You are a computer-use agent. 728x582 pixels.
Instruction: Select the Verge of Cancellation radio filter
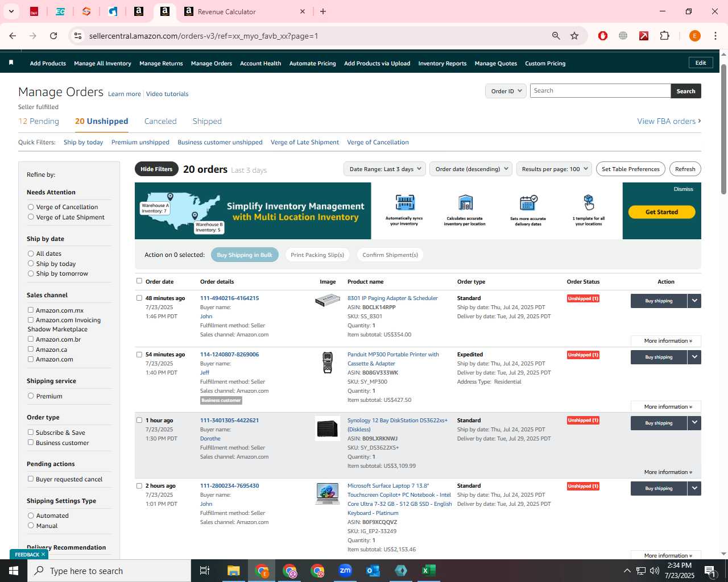click(x=31, y=207)
